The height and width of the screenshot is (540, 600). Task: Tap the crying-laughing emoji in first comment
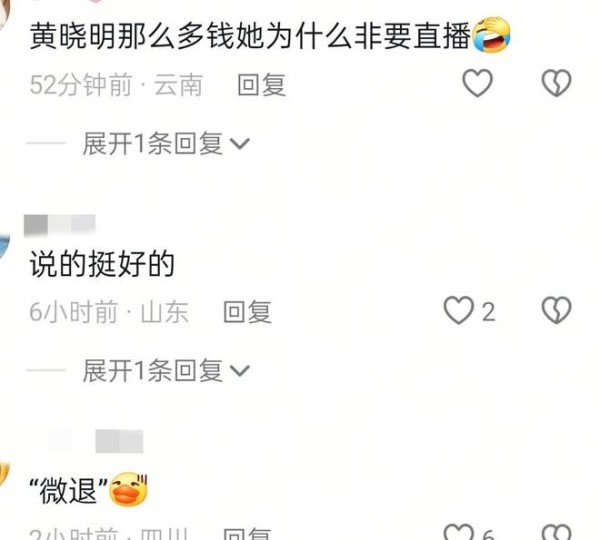click(492, 35)
